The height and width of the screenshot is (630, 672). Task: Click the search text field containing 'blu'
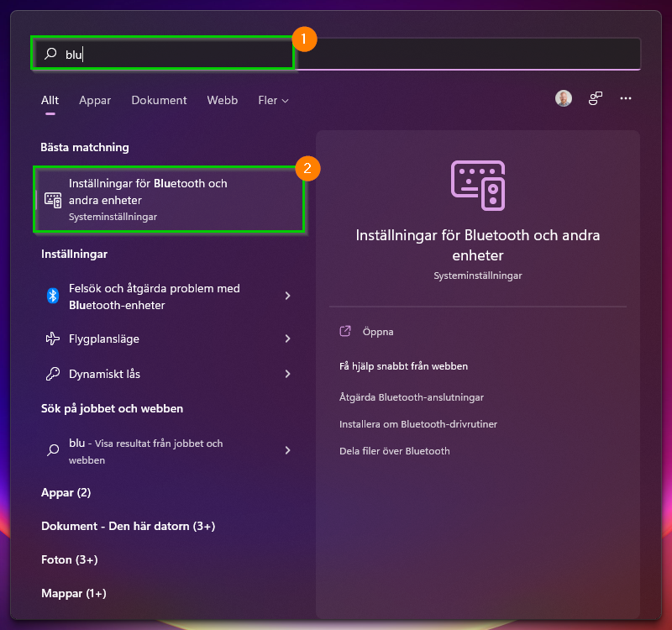pos(335,54)
